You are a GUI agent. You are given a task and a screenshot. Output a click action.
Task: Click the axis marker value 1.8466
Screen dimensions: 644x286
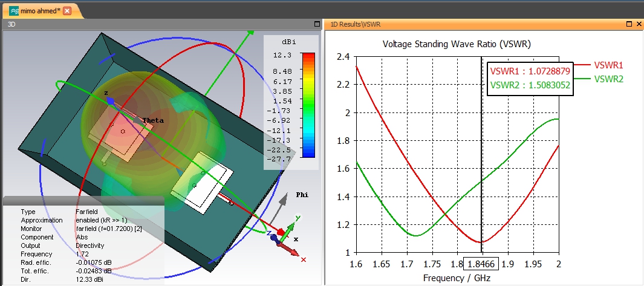(x=481, y=264)
